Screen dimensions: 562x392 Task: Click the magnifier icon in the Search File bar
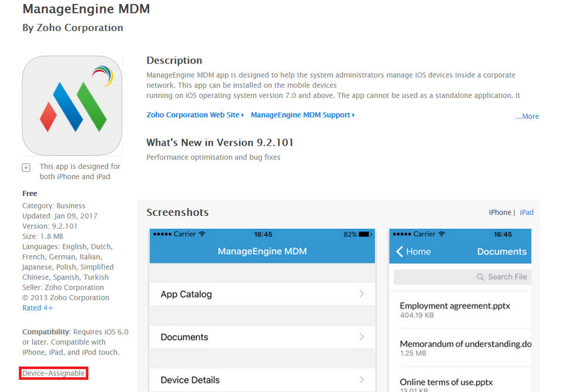point(481,277)
